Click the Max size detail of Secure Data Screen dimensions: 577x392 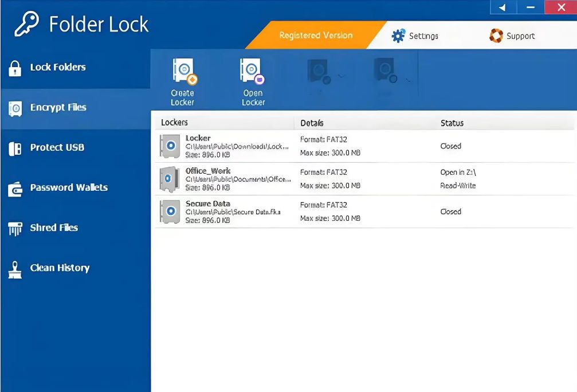pos(330,218)
